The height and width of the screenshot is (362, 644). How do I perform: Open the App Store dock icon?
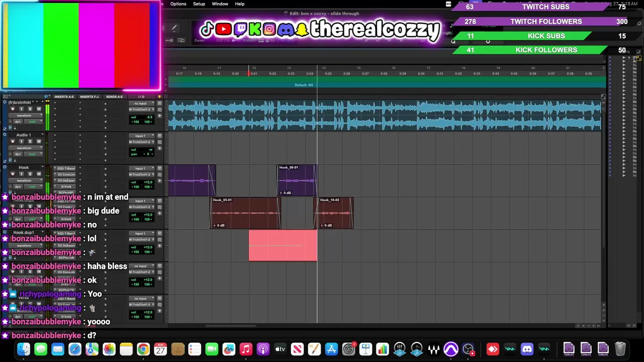tap(332, 349)
